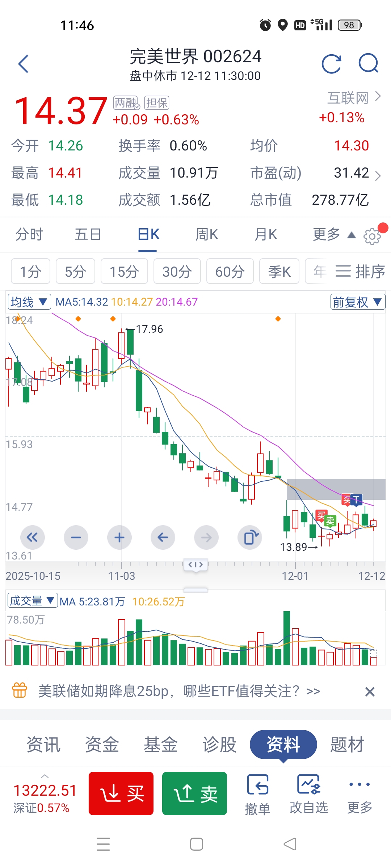Collapse the 更多 period options

tap(334, 235)
